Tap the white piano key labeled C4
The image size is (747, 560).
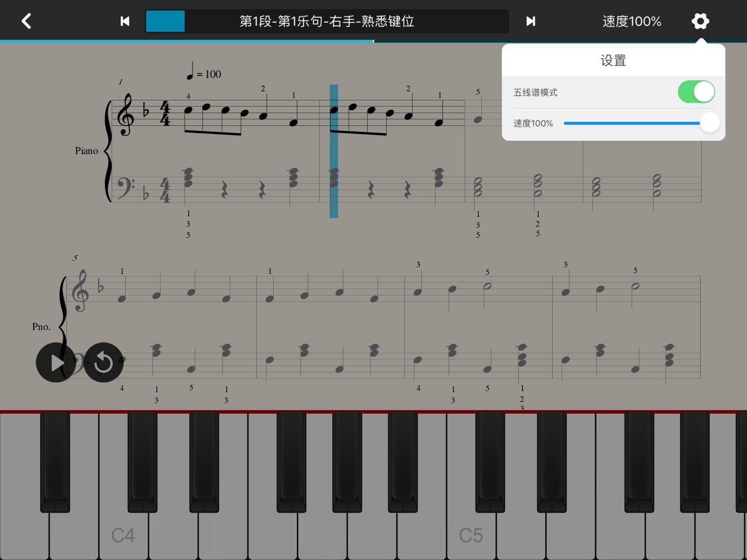coord(123,534)
